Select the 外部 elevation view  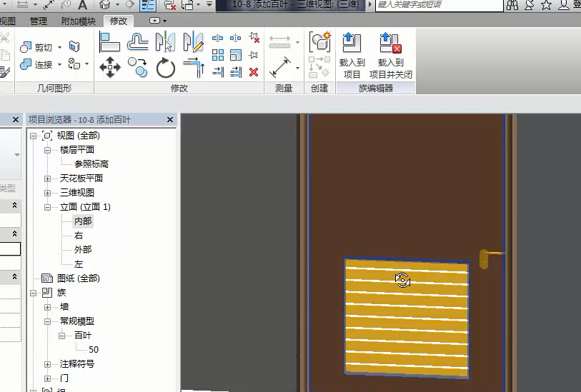[83, 250]
